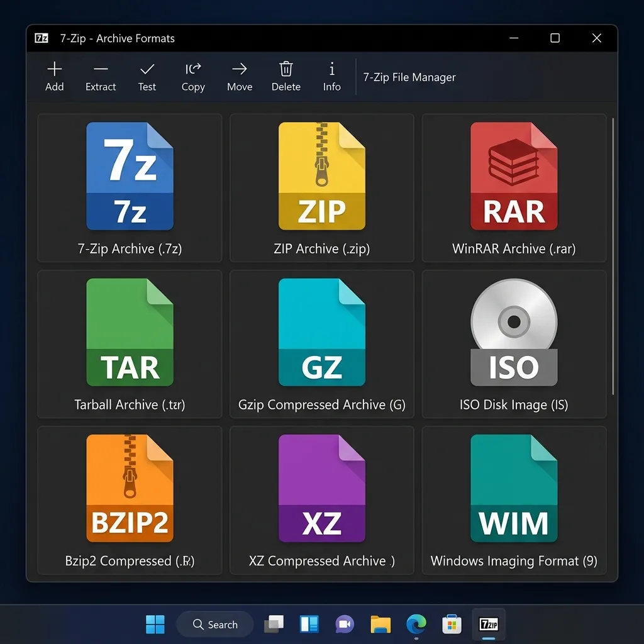644x644 pixels.
Task: Open Microsoft Store from the taskbar
Action: (x=452, y=625)
